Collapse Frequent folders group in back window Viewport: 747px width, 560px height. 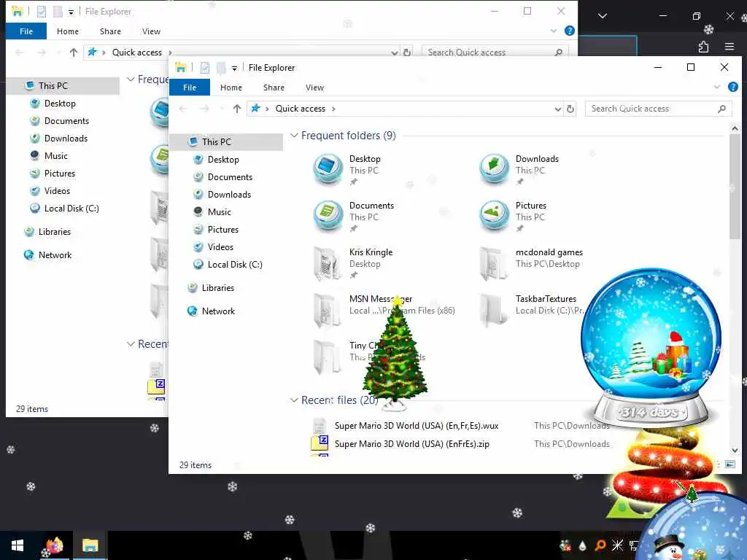[x=131, y=79]
